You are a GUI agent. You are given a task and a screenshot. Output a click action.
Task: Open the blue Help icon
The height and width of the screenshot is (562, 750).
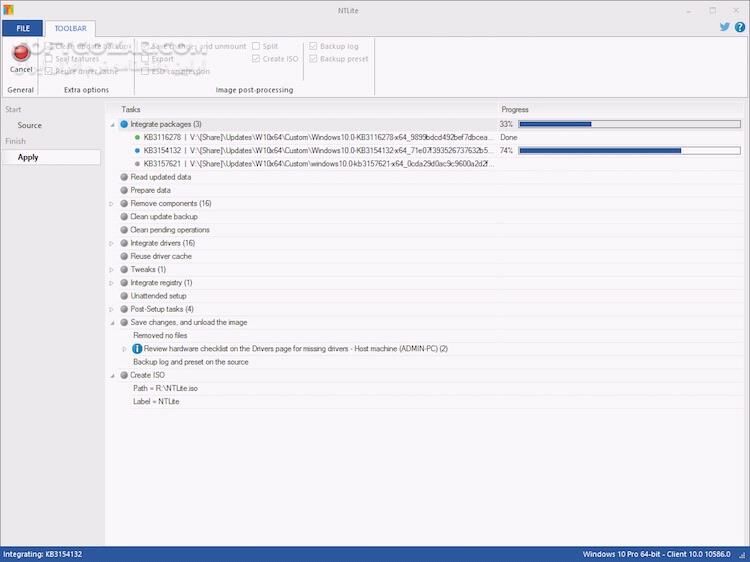tap(739, 28)
